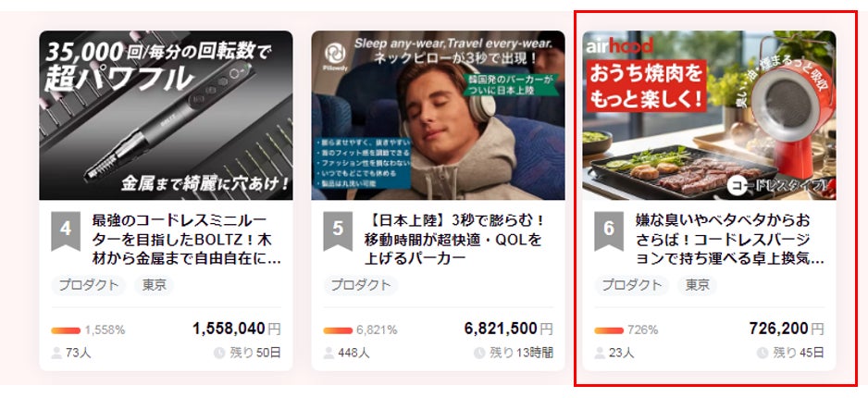Click supporter person icon beside 73人
Viewport: 868px width, 398px height.
tap(56, 353)
